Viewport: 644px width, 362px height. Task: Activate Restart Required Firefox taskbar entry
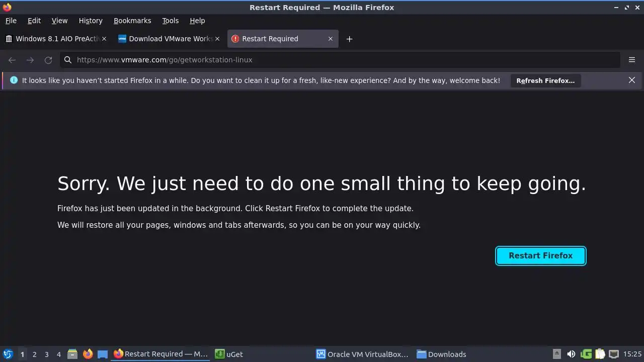(x=160, y=354)
